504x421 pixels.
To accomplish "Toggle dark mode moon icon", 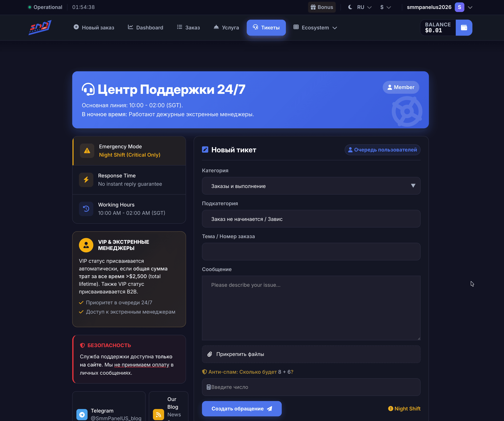I will point(350,7).
